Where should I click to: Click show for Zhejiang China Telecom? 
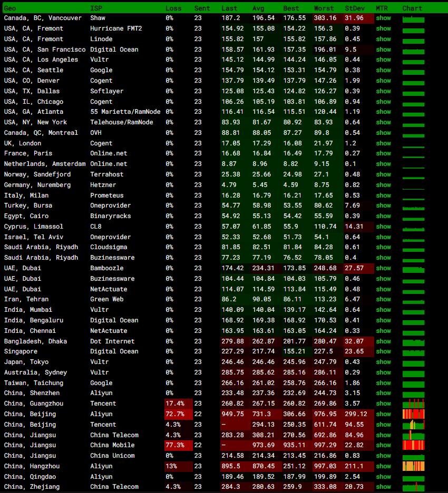point(383,487)
